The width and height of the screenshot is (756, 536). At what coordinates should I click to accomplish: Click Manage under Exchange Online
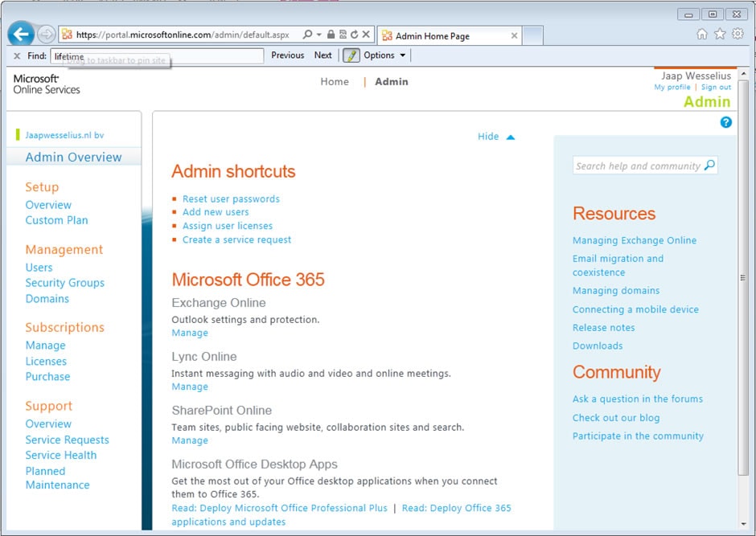pos(190,333)
